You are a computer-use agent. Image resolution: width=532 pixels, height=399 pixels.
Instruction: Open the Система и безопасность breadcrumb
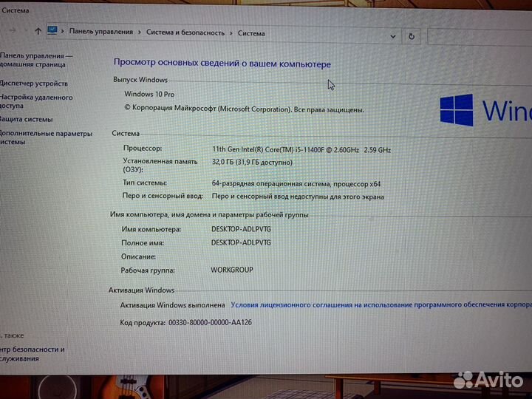coord(185,33)
